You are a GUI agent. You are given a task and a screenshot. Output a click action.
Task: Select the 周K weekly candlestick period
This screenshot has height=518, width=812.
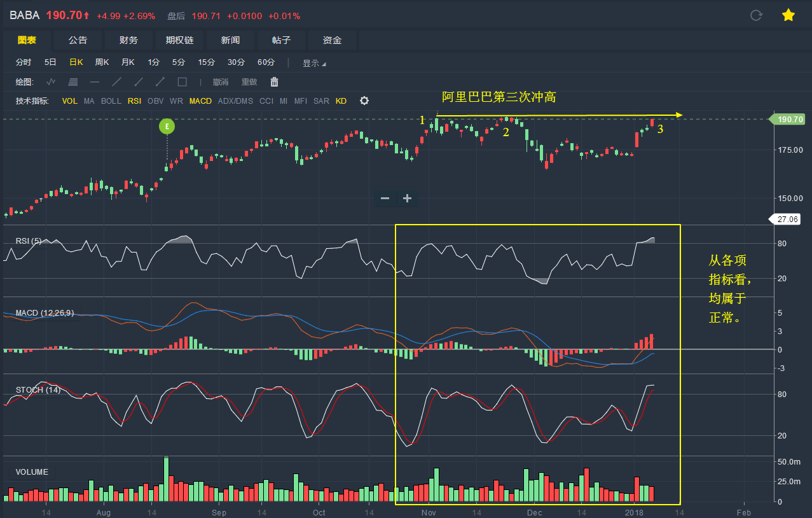(x=102, y=62)
